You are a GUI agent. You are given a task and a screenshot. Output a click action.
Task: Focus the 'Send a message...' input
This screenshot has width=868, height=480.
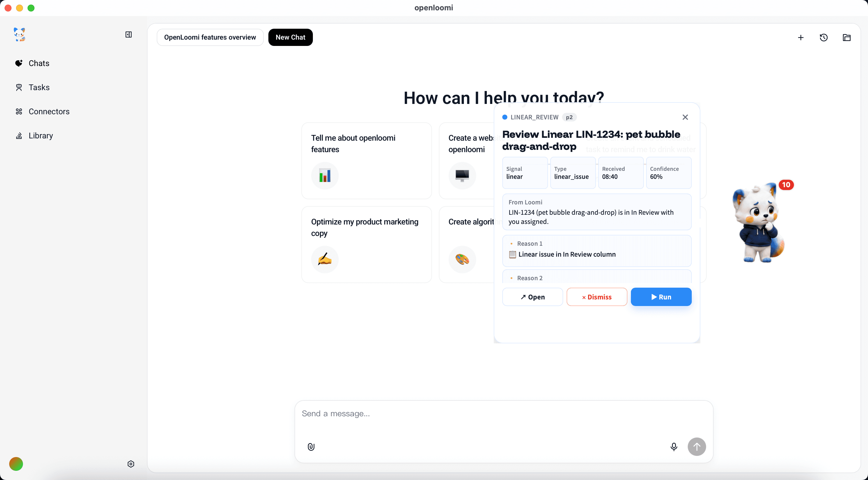click(x=504, y=414)
